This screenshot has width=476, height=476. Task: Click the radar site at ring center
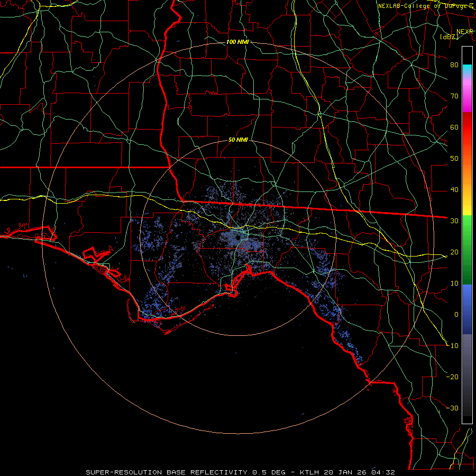point(238,237)
